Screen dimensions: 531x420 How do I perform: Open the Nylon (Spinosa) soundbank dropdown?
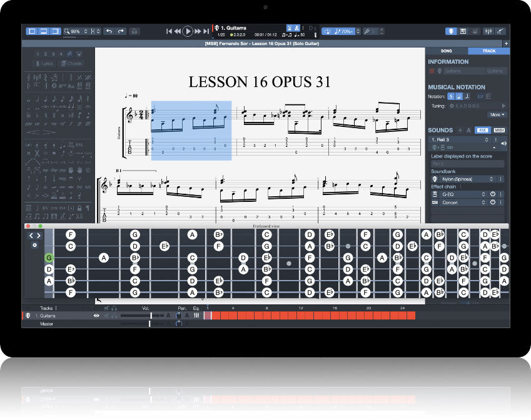click(x=467, y=179)
